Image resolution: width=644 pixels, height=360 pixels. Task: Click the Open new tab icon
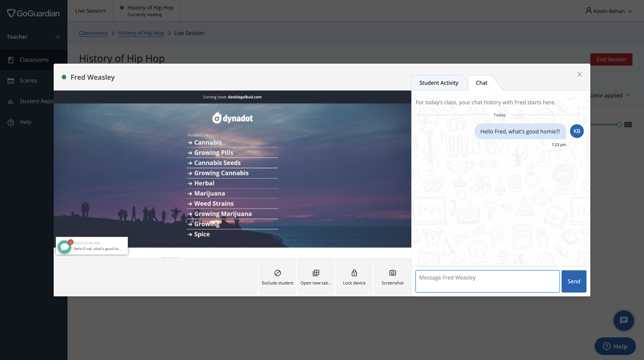click(x=316, y=273)
